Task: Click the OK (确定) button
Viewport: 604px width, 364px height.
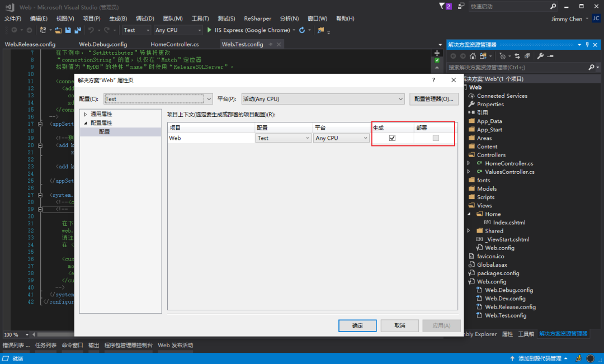Action: coord(357,325)
